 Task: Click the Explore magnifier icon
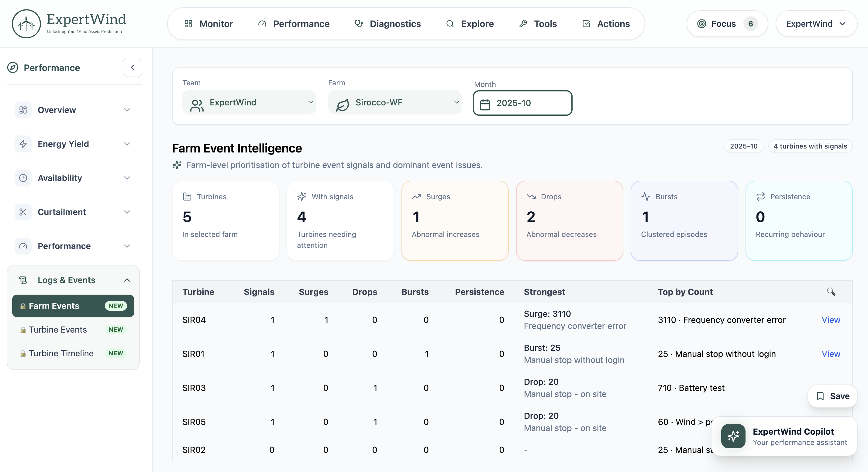450,24
